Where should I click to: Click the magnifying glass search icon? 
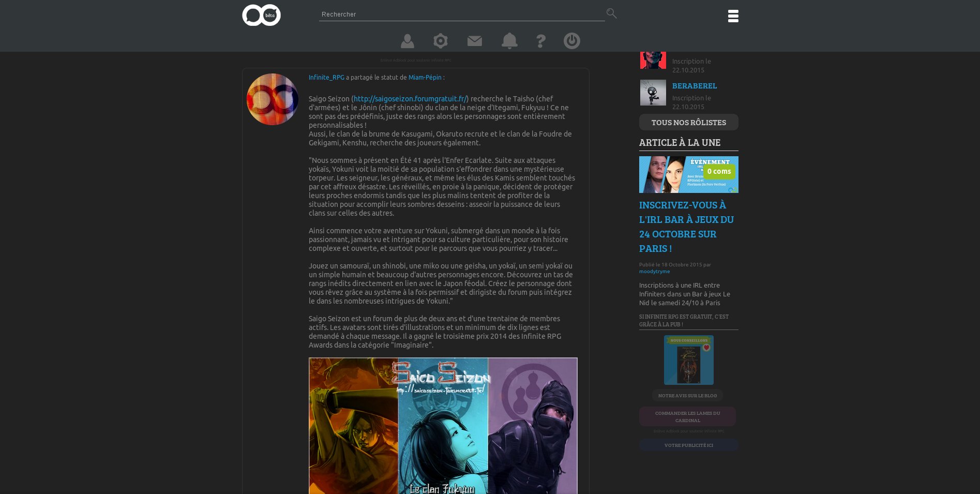tap(612, 13)
